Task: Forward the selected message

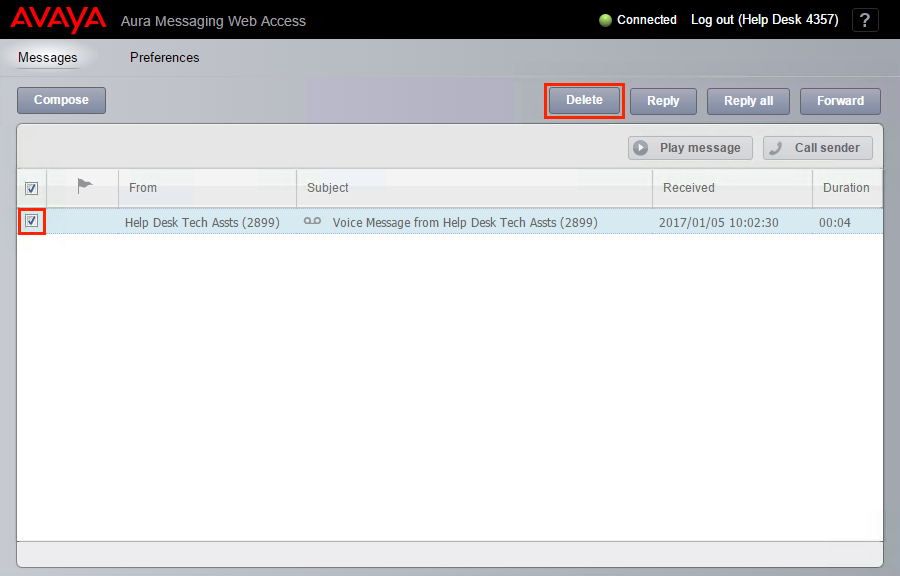Action: [840, 101]
